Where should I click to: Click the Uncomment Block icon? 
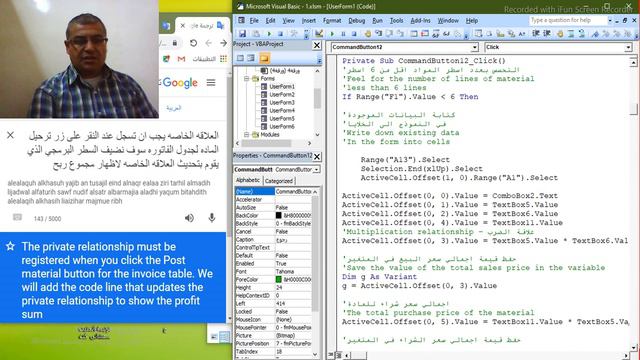point(582,34)
